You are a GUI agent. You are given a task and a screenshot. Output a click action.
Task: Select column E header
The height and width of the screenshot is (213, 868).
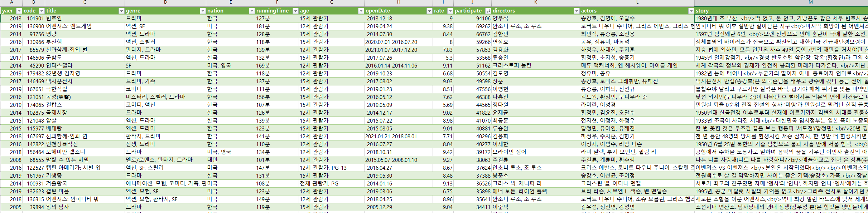tap(231, 2)
